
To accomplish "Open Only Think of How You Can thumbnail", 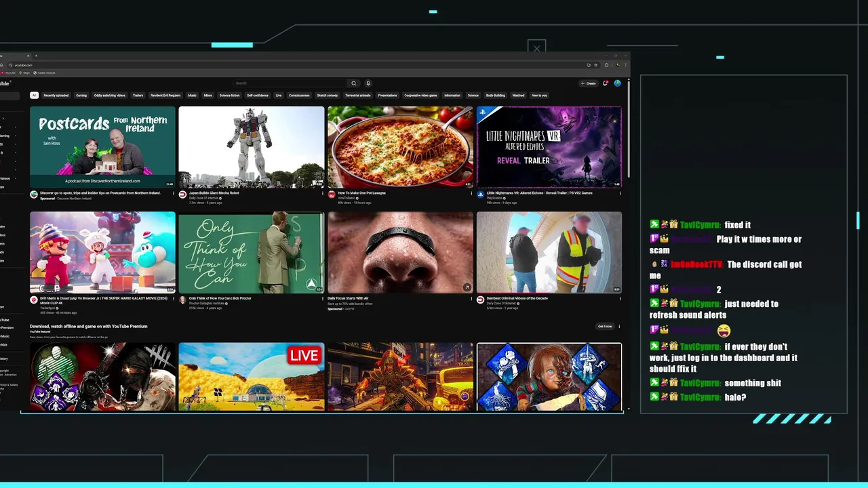I will click(x=252, y=253).
